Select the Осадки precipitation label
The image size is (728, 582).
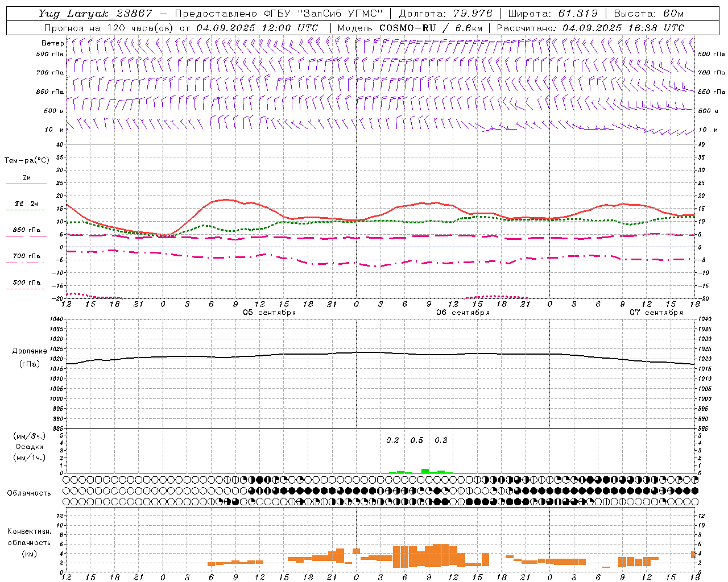coord(29,447)
